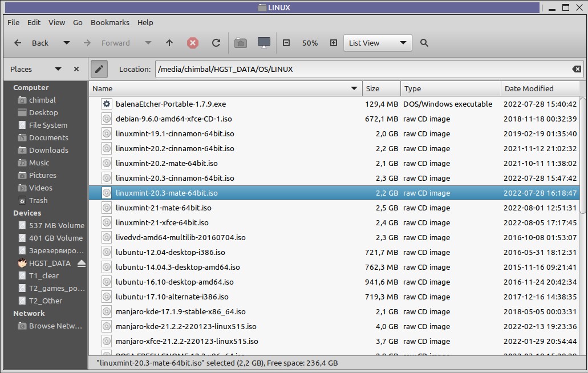Screen dimensions: 588x373
Task: Collapse the Devices section header
Action: (27, 213)
